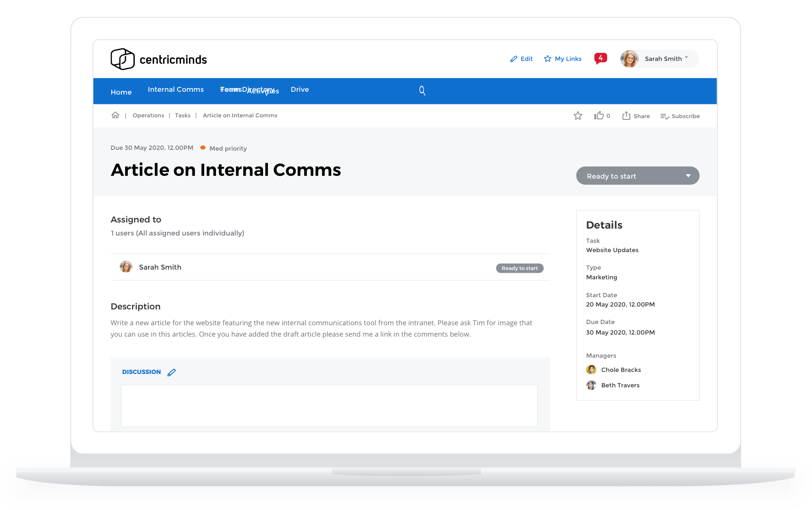Image resolution: width=812 pixels, height=510 pixels.
Task: Click the breadcrumb home icon
Action: (x=115, y=115)
